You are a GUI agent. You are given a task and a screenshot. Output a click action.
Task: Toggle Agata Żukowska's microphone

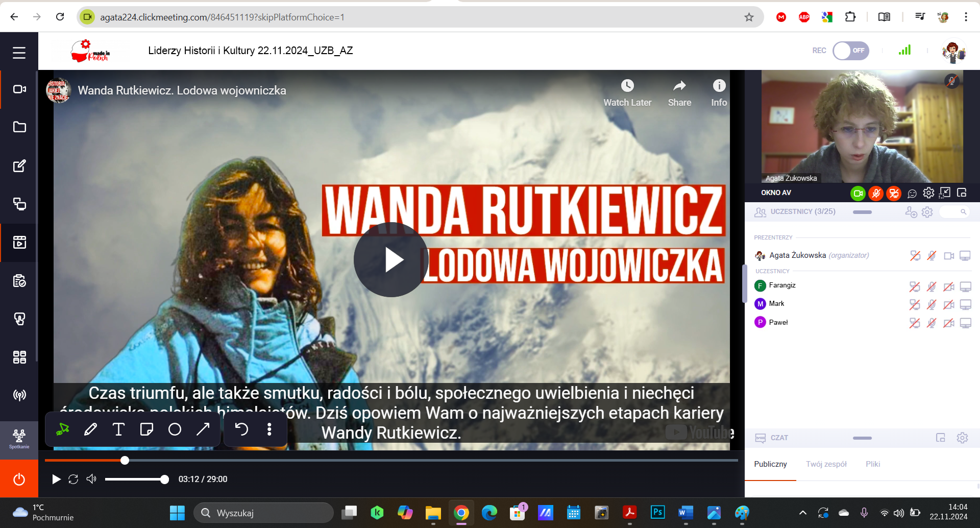click(x=932, y=255)
